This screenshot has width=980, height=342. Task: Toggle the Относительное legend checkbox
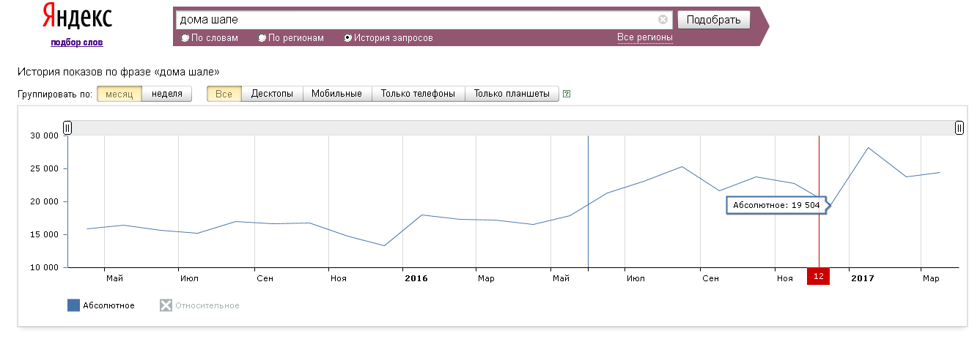(166, 305)
